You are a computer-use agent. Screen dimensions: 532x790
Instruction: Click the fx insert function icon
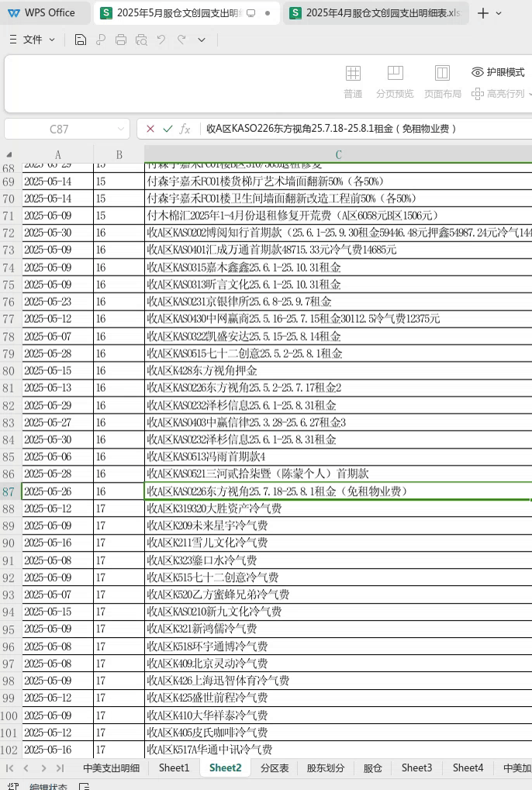coord(185,129)
